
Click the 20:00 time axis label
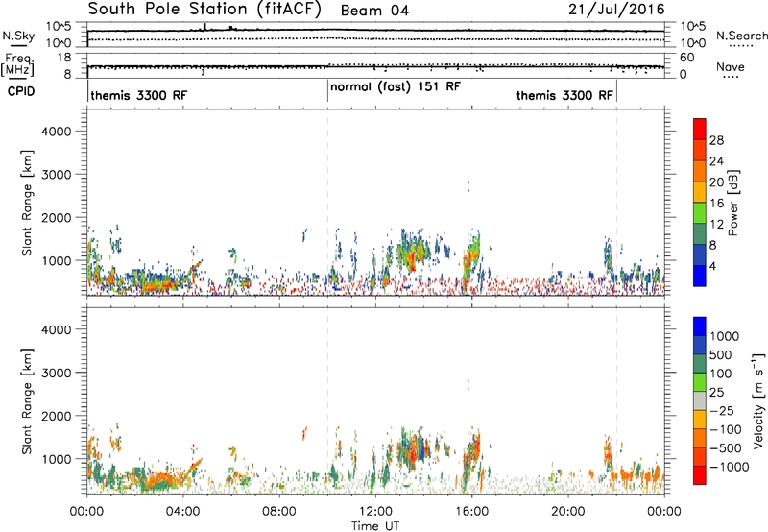click(x=568, y=512)
